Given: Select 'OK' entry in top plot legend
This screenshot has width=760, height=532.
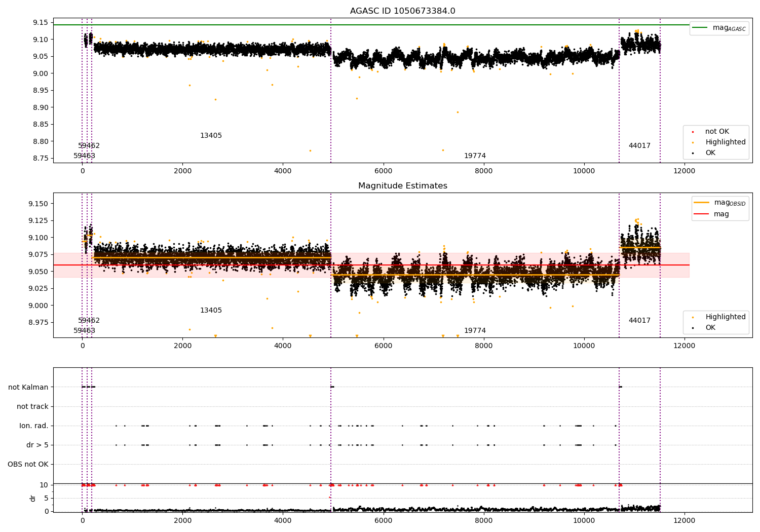Looking at the screenshot, I should [x=710, y=153].
